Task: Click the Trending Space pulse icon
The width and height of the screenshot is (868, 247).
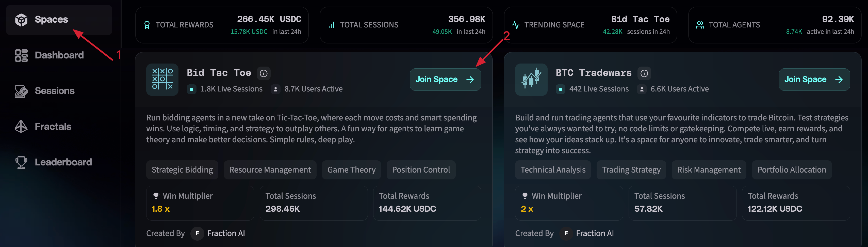Action: coord(516,25)
